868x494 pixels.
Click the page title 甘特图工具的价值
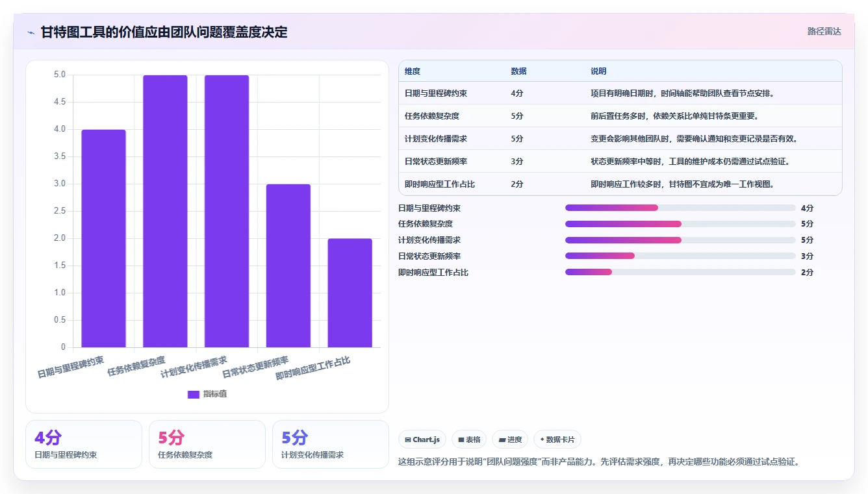[x=164, y=32]
